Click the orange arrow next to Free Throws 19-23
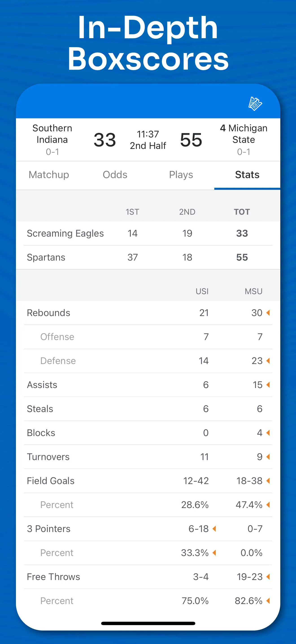 click(x=268, y=577)
